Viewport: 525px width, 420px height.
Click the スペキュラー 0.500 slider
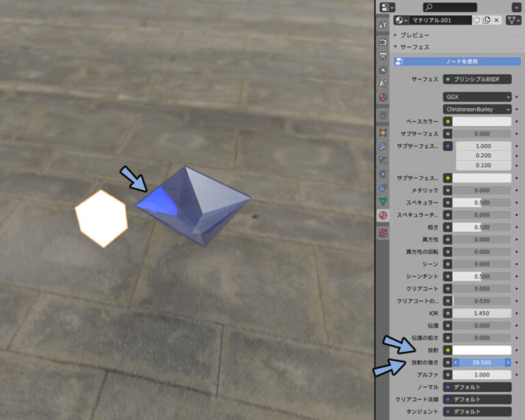[x=482, y=202]
